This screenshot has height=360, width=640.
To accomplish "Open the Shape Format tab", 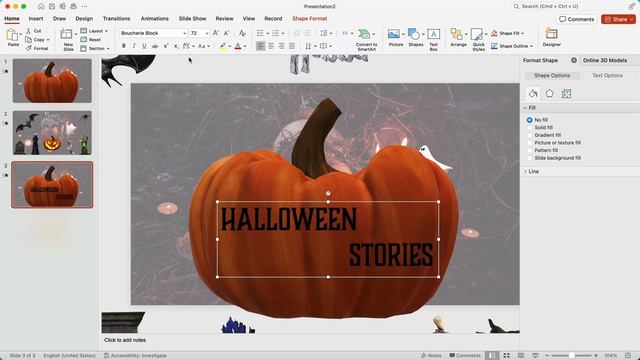I will (309, 19).
